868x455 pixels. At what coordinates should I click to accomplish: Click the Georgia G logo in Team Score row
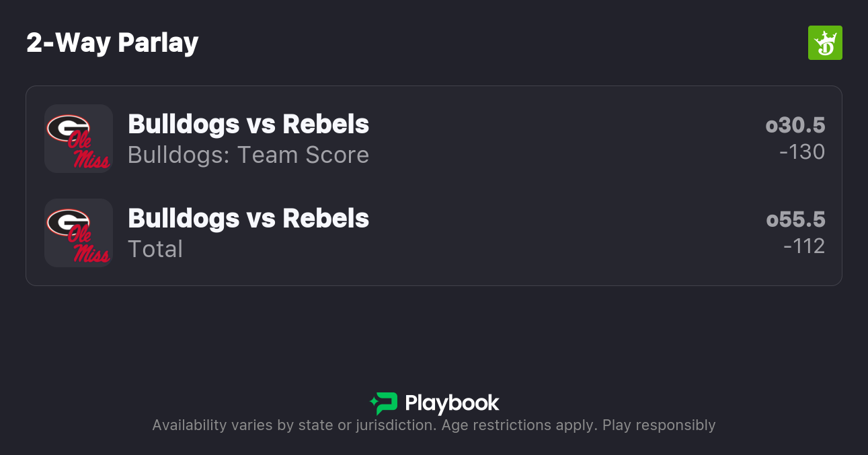click(x=68, y=127)
